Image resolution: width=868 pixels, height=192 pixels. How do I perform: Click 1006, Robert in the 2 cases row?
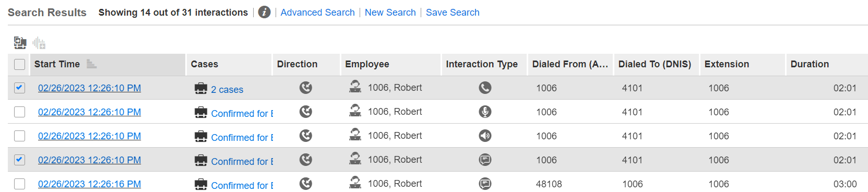(395, 88)
